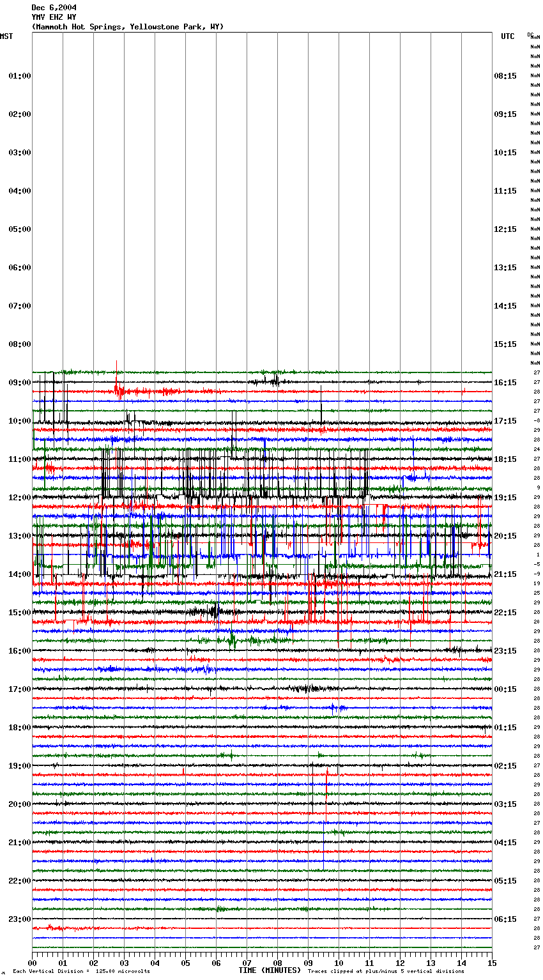Click the MST label "09:00"
This screenshot has width=543, height=980.
click(x=20, y=383)
